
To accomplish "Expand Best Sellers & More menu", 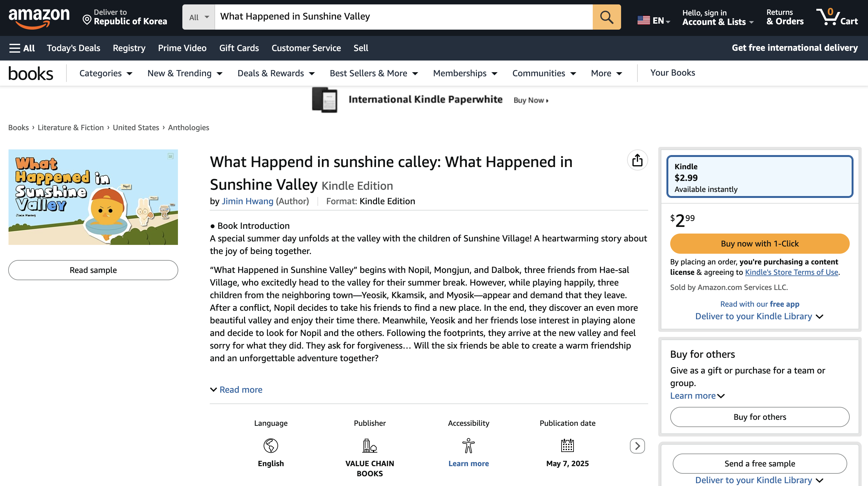I will click(x=374, y=73).
